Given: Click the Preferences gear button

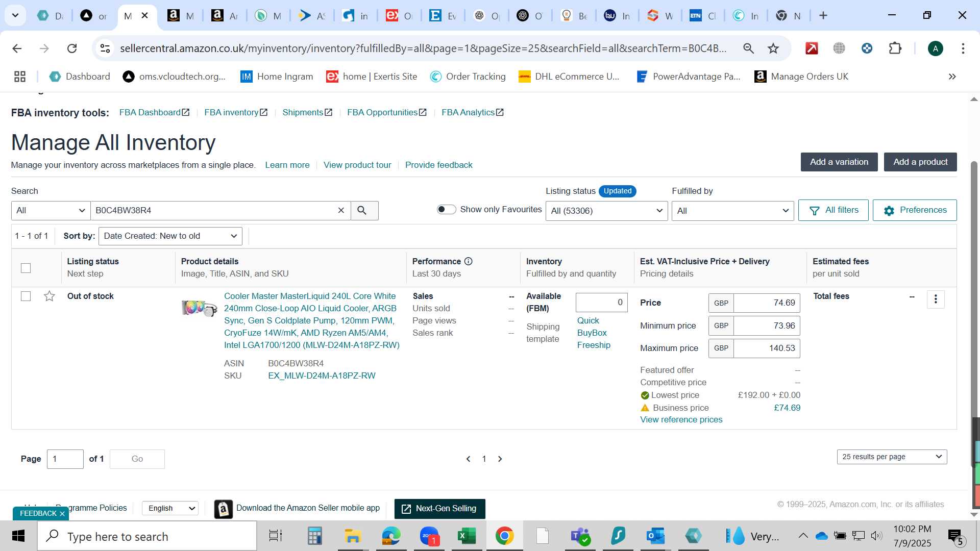Looking at the screenshot, I should [915, 210].
